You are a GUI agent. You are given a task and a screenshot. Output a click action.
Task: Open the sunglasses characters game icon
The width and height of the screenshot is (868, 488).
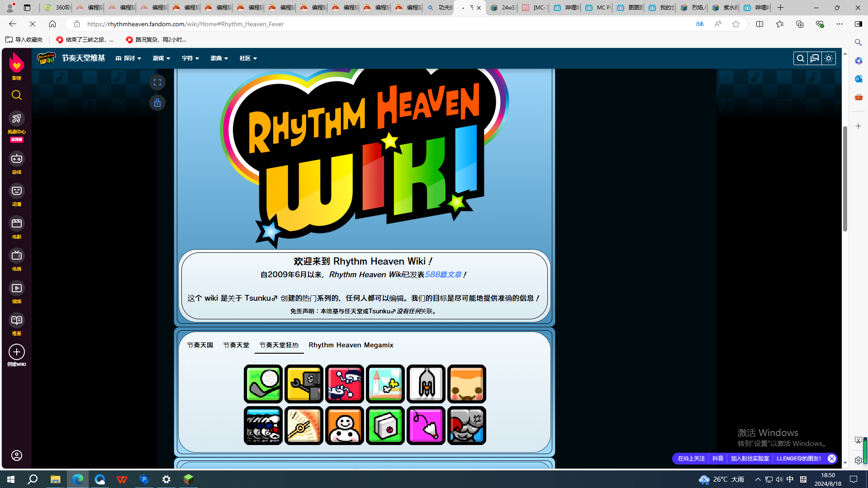[263, 426]
